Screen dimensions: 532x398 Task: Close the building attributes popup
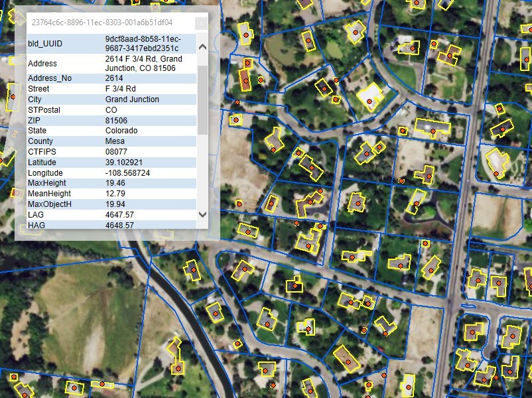200,23
